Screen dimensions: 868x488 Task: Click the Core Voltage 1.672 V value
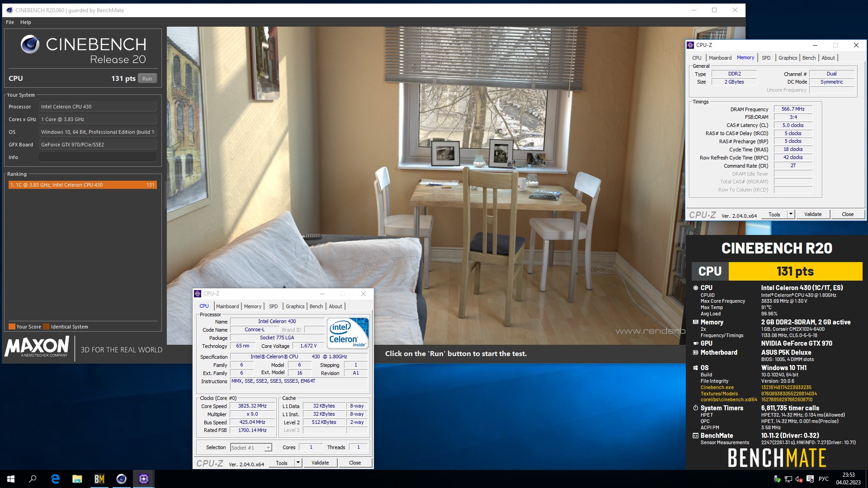coord(308,346)
